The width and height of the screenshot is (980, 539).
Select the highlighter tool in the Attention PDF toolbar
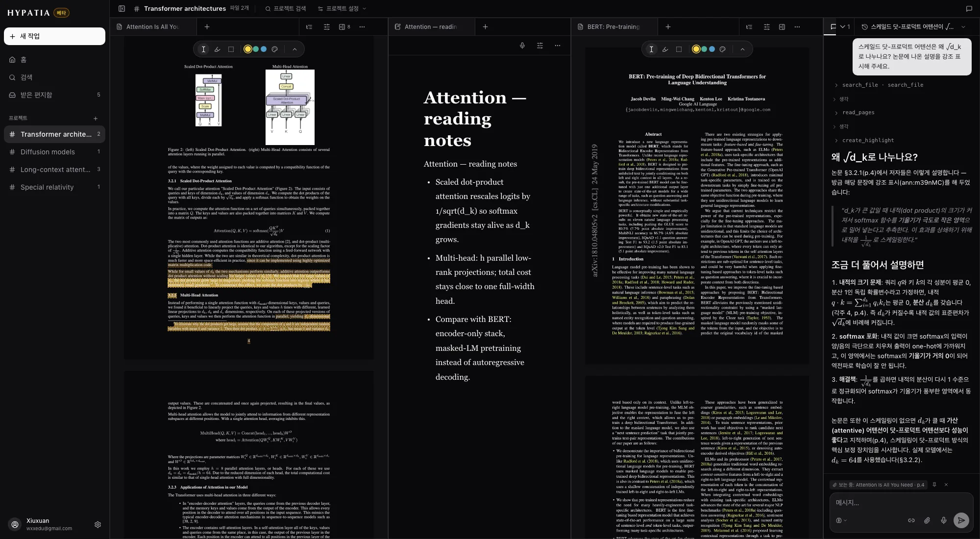217,49
